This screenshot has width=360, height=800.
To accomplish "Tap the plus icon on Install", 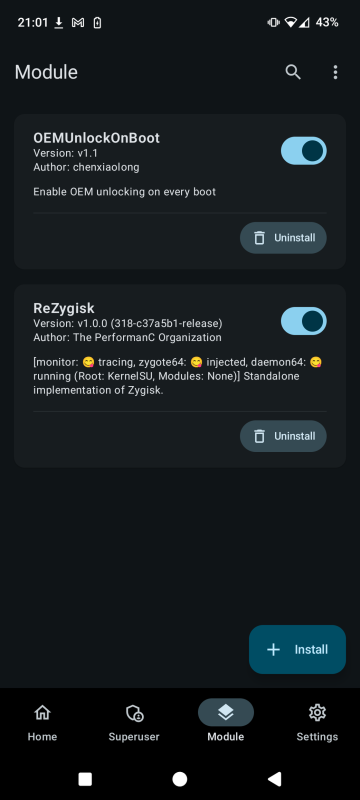I will pyautogui.click(x=274, y=649).
